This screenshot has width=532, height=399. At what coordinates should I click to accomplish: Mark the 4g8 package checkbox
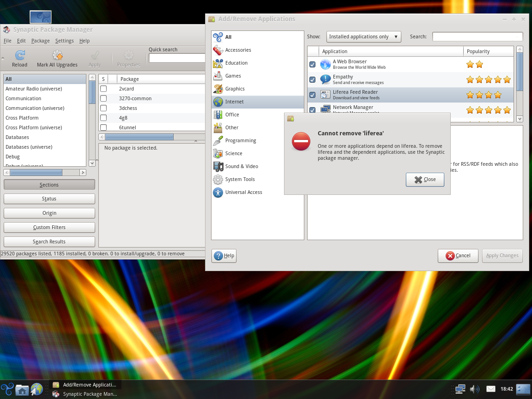103,118
